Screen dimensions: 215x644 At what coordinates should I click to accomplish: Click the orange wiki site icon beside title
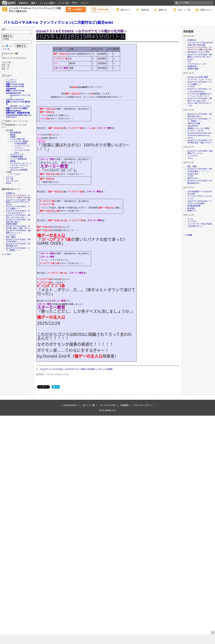(x=5, y=10)
